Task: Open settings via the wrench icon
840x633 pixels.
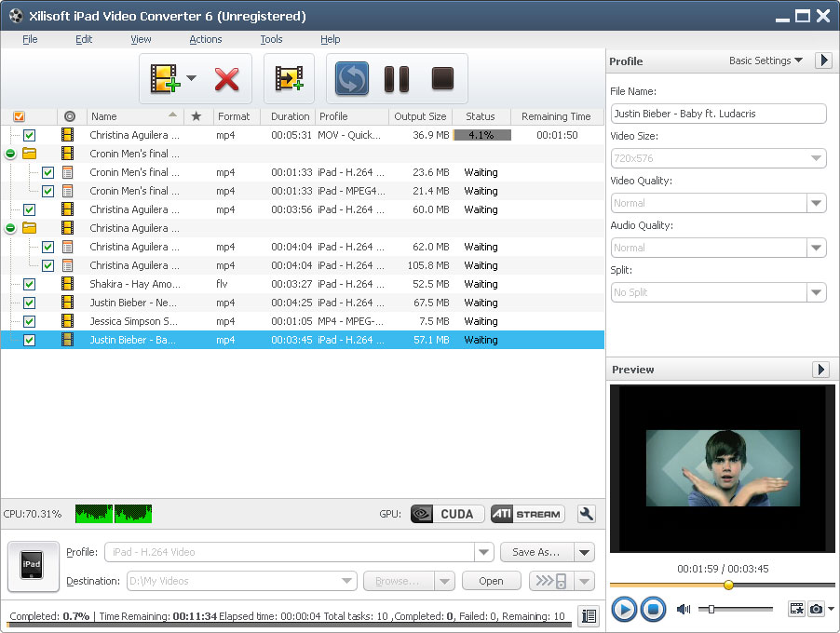Action: coord(586,513)
